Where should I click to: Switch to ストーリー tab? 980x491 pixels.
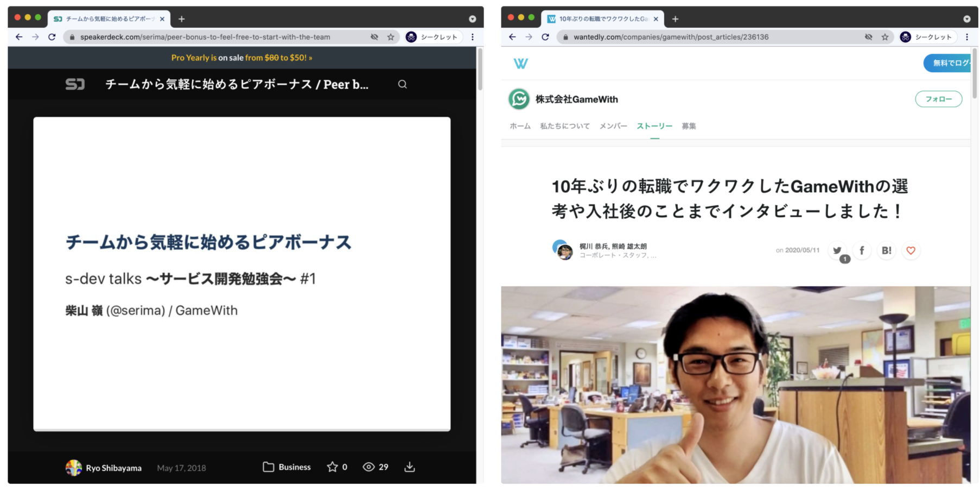pos(654,126)
